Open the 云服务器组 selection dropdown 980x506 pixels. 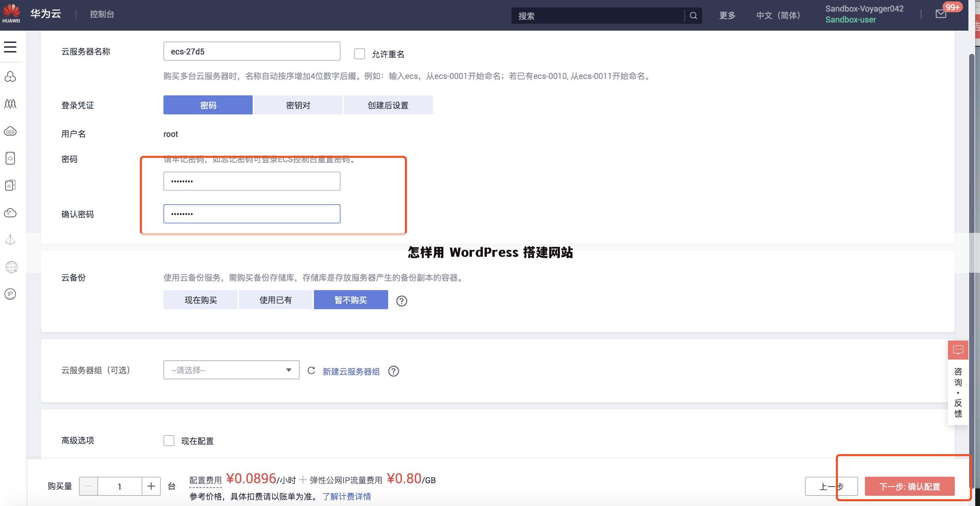pyautogui.click(x=231, y=370)
